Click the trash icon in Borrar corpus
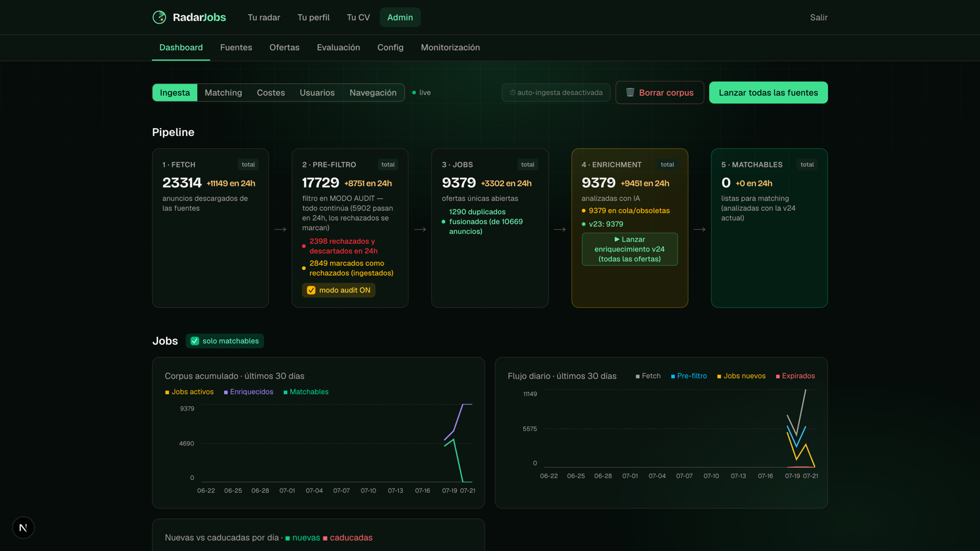Screen dimensions: 980x551 coord(630,92)
